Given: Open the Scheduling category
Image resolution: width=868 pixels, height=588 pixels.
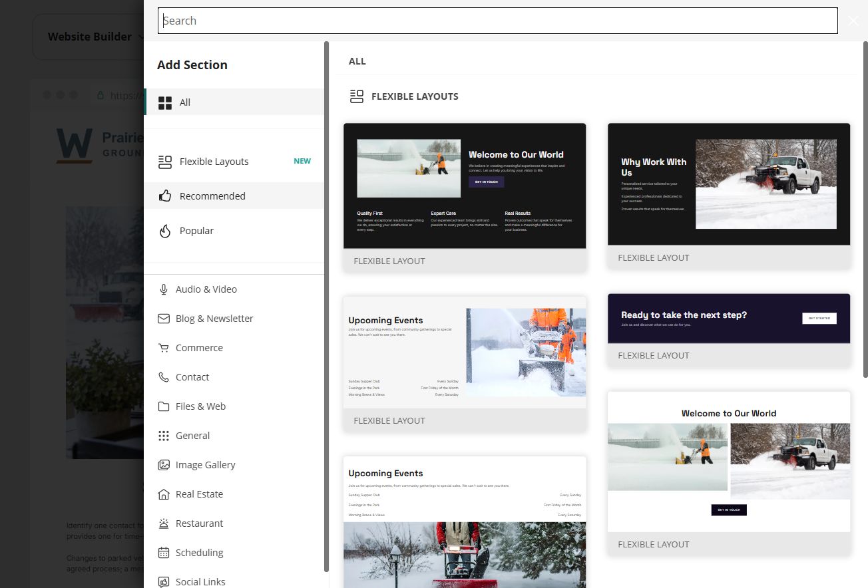Looking at the screenshot, I should (x=234, y=553).
